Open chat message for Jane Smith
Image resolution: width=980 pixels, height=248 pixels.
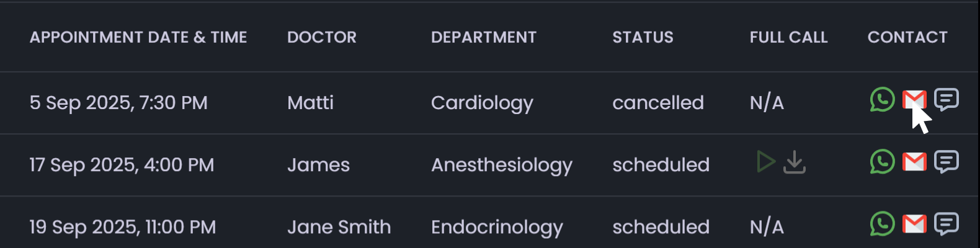(947, 224)
